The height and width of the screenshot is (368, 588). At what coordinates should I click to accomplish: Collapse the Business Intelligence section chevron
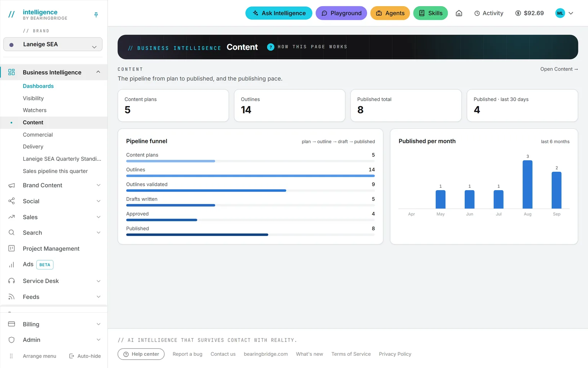pos(98,72)
